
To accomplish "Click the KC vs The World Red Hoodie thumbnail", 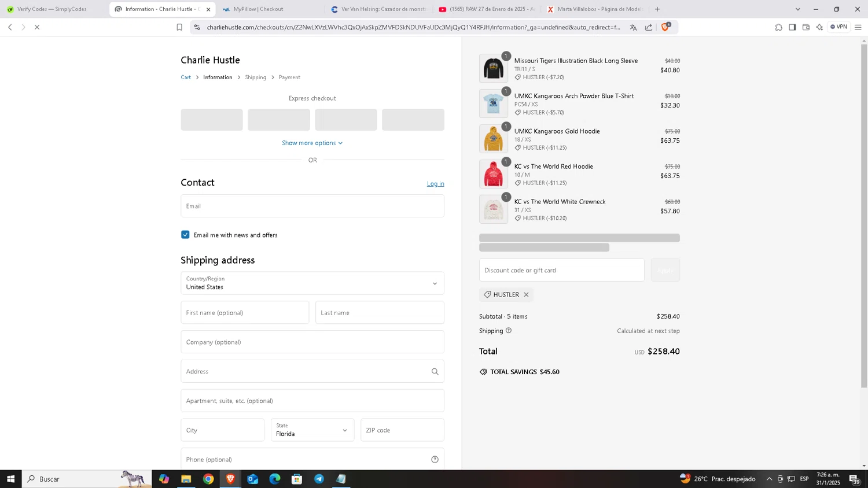I will coord(494,174).
